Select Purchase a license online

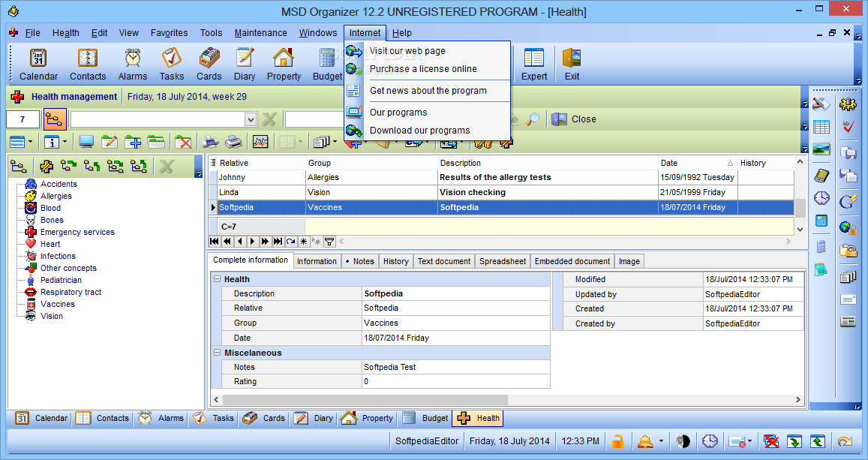tap(423, 69)
